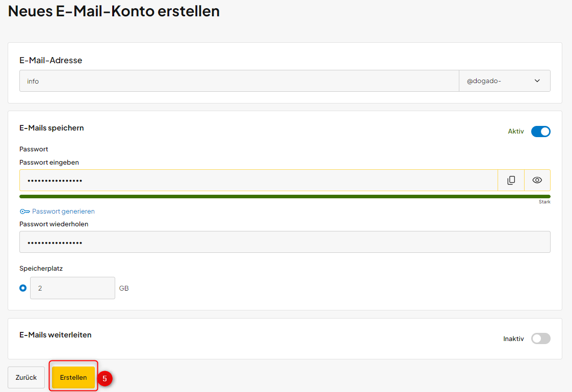572x392 pixels.
Task: Copy password using the clipboard icon
Action: pyautogui.click(x=511, y=180)
